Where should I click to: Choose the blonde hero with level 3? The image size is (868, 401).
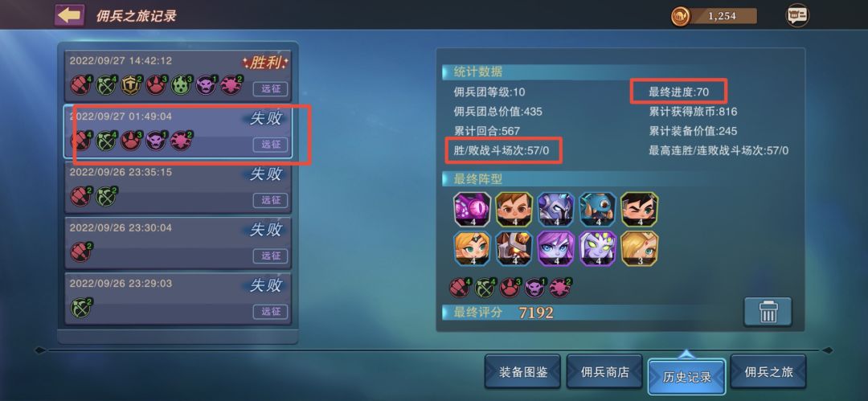click(640, 248)
